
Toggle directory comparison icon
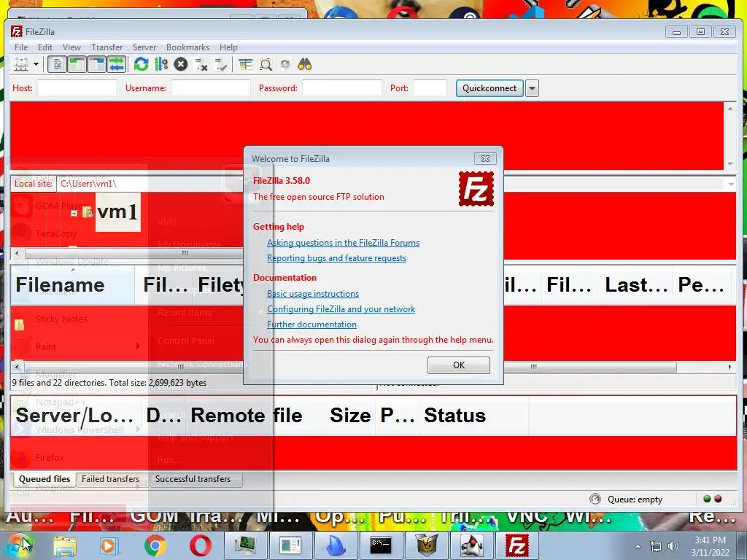click(x=266, y=64)
